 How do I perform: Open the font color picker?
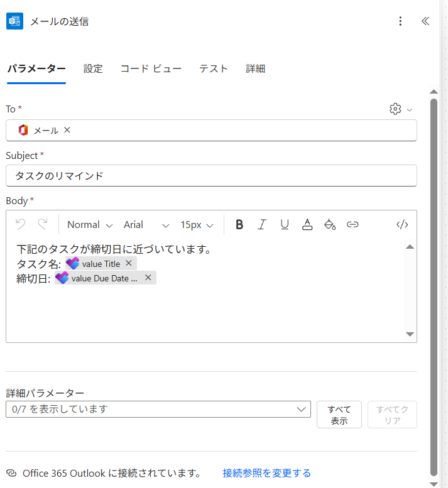point(307,224)
